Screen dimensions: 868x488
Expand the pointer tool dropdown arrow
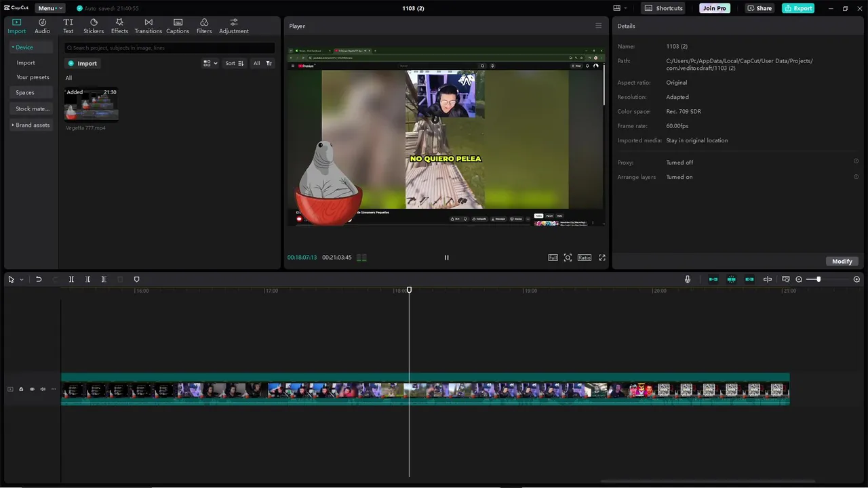pos(22,279)
